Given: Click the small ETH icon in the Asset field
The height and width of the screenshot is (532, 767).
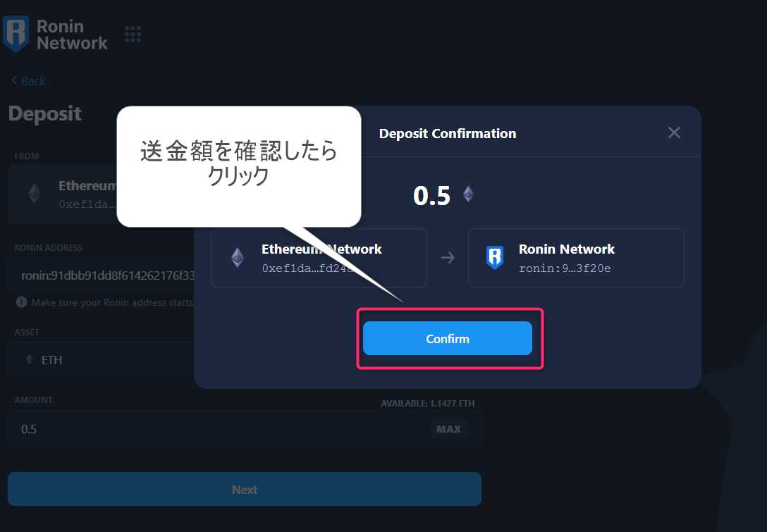Looking at the screenshot, I should point(30,359).
